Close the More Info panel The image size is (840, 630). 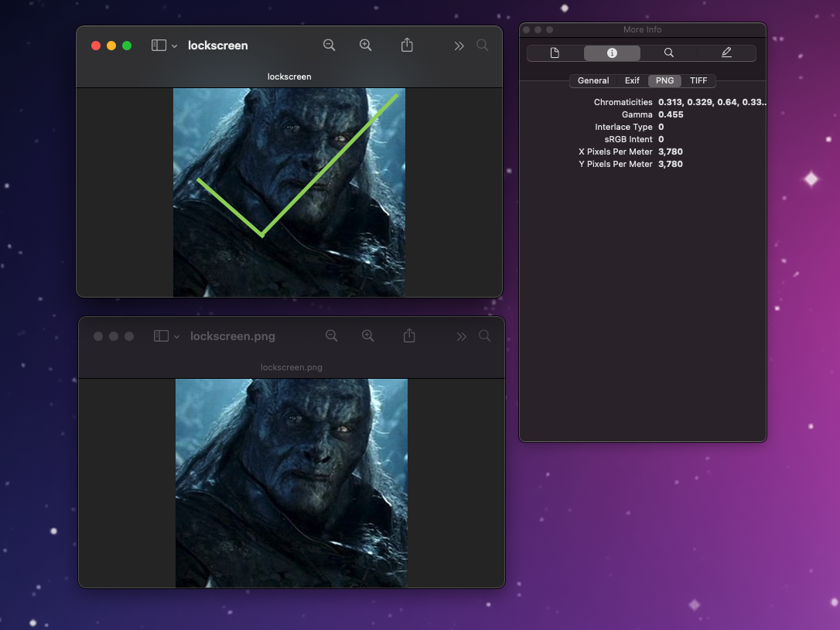pos(527,30)
